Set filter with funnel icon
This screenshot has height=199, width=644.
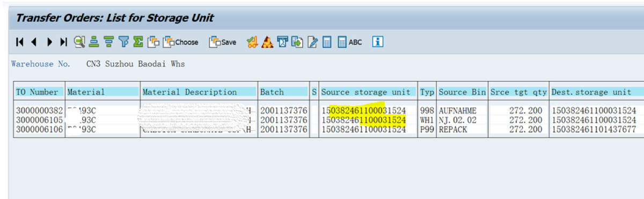[123, 42]
